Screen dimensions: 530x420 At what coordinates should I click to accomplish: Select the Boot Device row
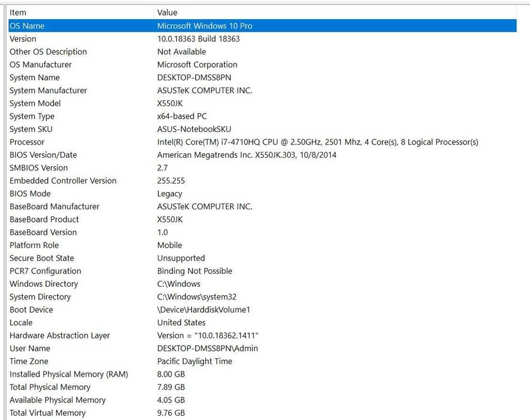pos(262,310)
